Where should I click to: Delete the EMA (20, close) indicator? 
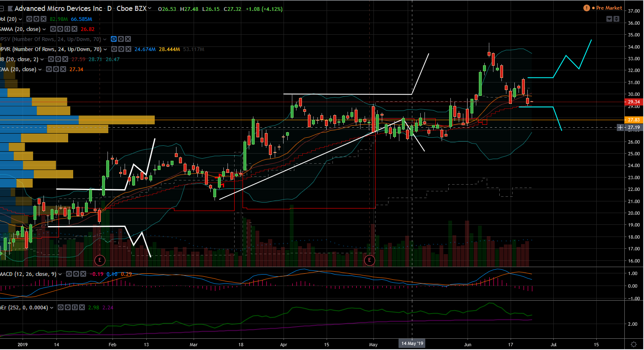[63, 69]
